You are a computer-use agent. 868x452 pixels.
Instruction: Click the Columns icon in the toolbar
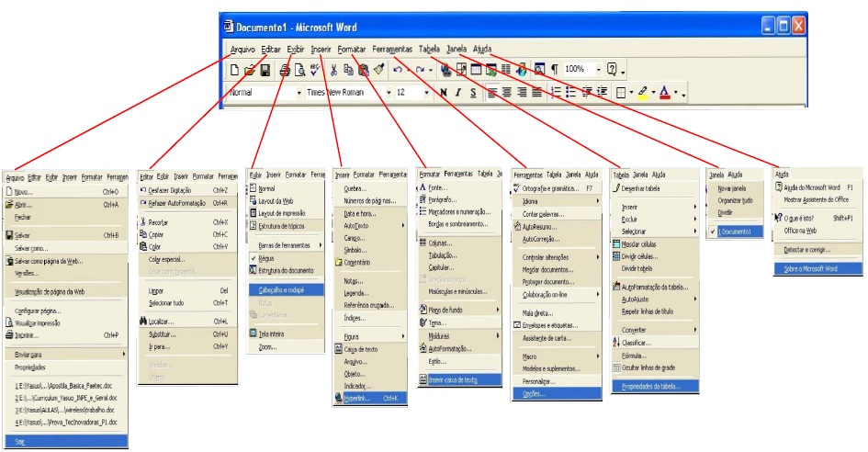[505, 70]
